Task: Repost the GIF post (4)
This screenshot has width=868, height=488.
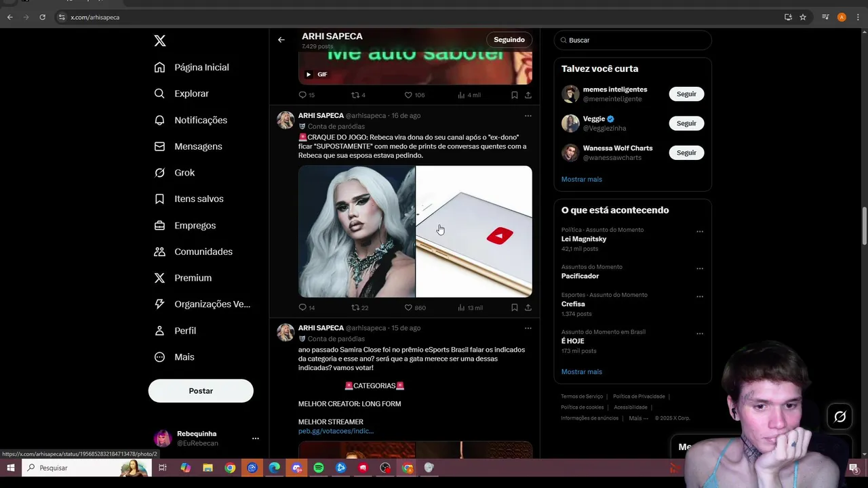Action: point(359,95)
